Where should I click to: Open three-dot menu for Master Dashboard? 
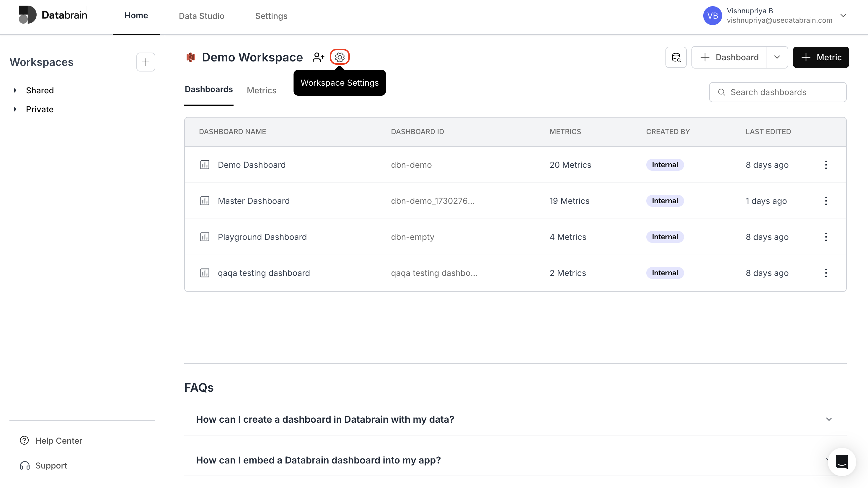pyautogui.click(x=826, y=201)
